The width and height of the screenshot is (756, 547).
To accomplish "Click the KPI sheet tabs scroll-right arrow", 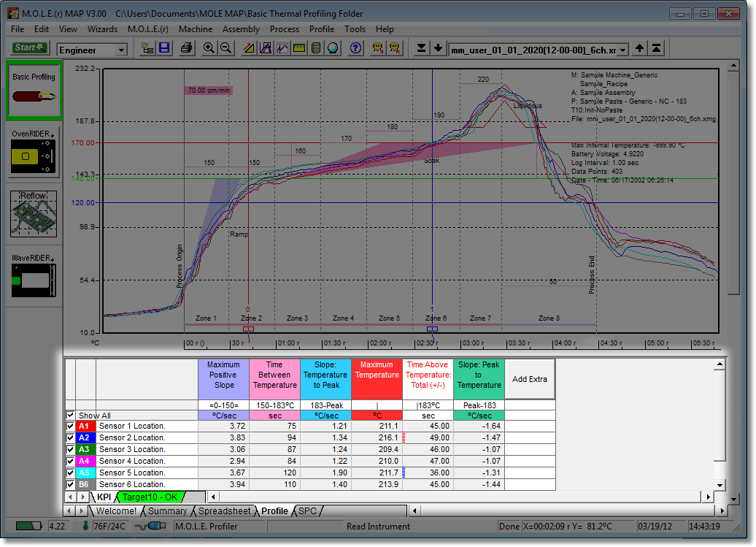I will tap(83, 497).
